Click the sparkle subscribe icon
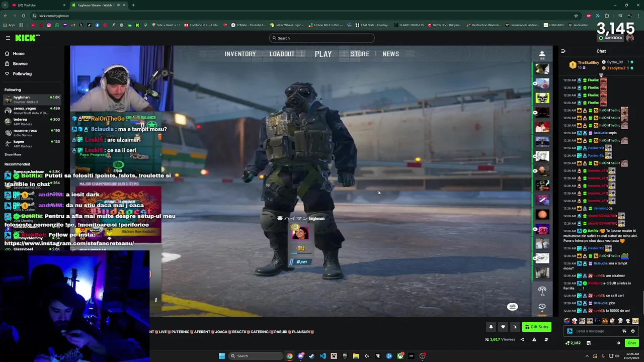 [x=515, y=327]
